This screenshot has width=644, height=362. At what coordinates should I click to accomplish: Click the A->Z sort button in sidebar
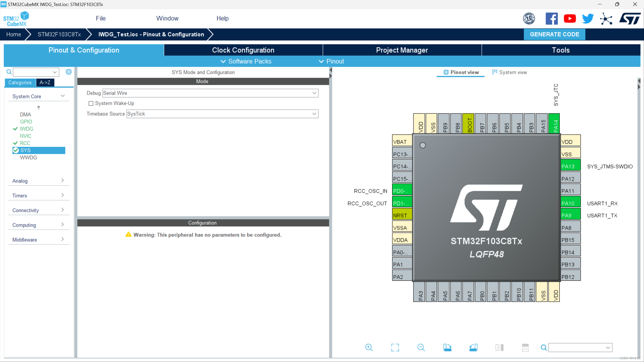(x=45, y=83)
